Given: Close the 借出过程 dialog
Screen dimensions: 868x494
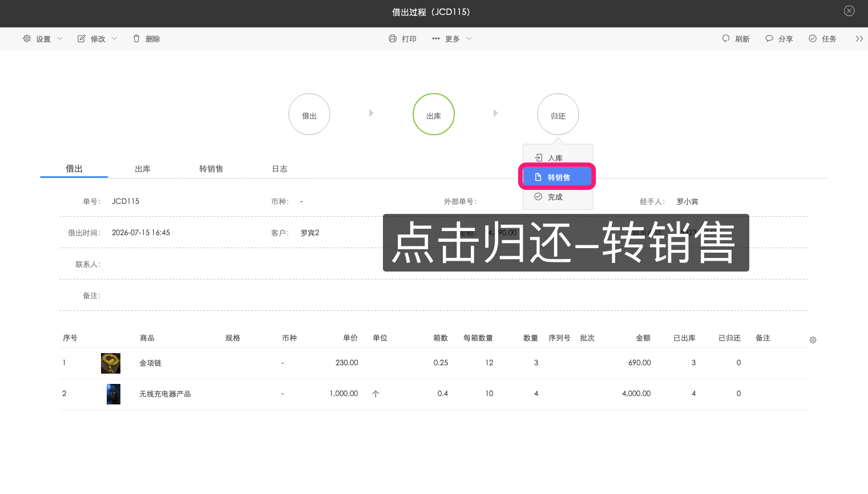Looking at the screenshot, I should pos(849,11).
